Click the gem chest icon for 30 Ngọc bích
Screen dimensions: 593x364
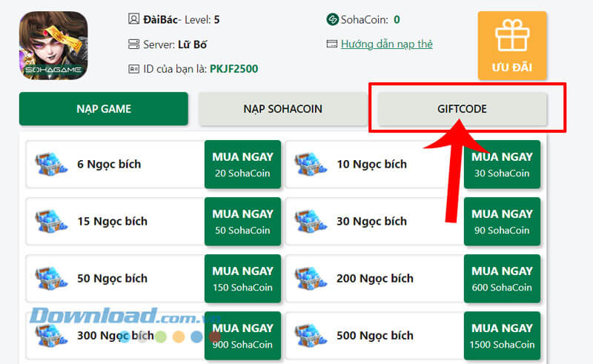[x=311, y=222]
